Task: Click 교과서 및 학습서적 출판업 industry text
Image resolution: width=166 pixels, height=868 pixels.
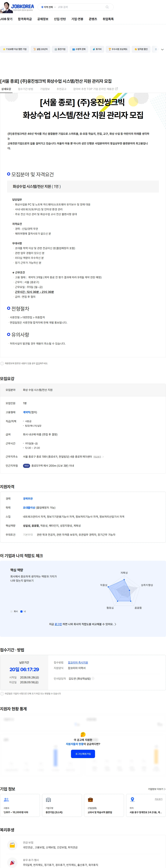Action: 100,812
